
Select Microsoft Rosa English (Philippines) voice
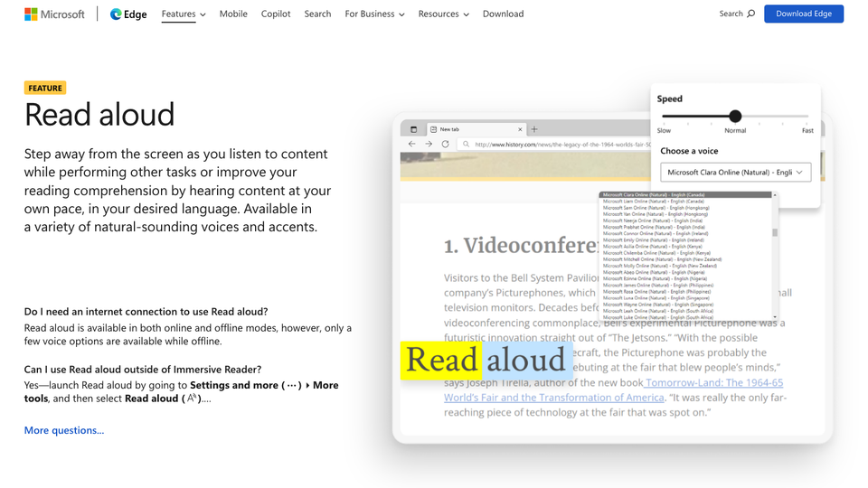(656, 292)
